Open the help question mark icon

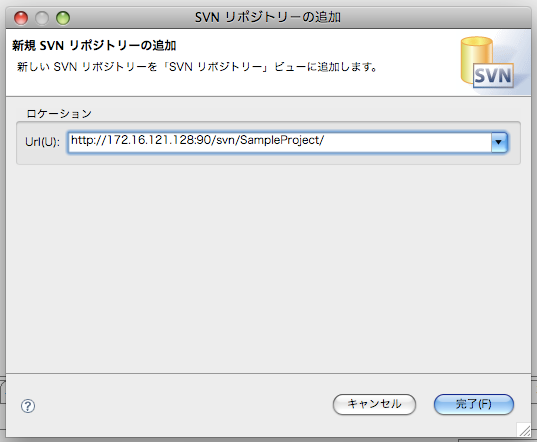pos(28,406)
